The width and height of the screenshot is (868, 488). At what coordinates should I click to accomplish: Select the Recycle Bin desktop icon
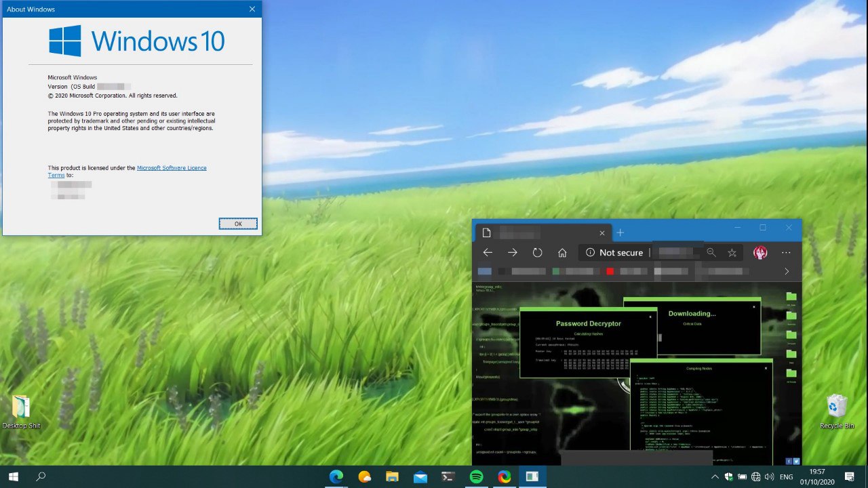click(837, 411)
